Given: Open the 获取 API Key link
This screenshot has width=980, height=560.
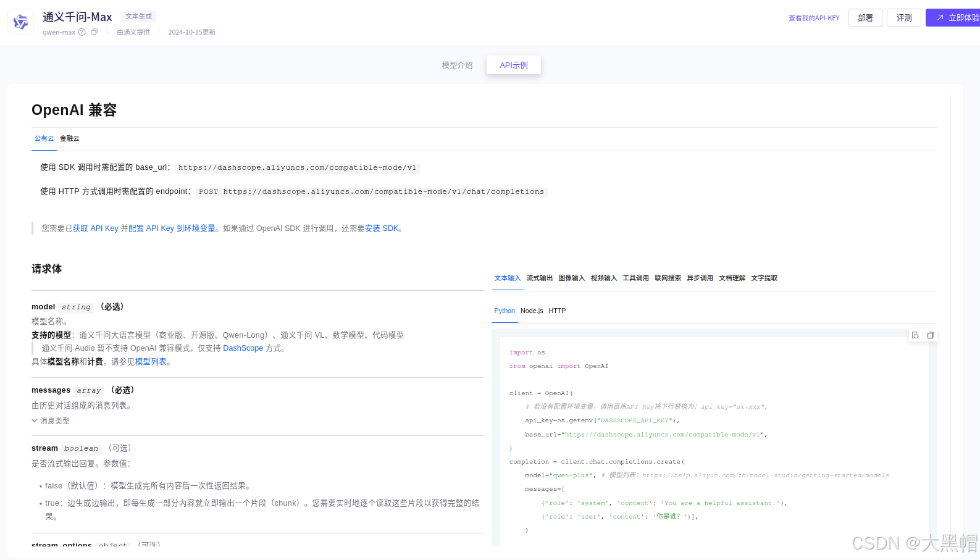Looking at the screenshot, I should click(96, 228).
